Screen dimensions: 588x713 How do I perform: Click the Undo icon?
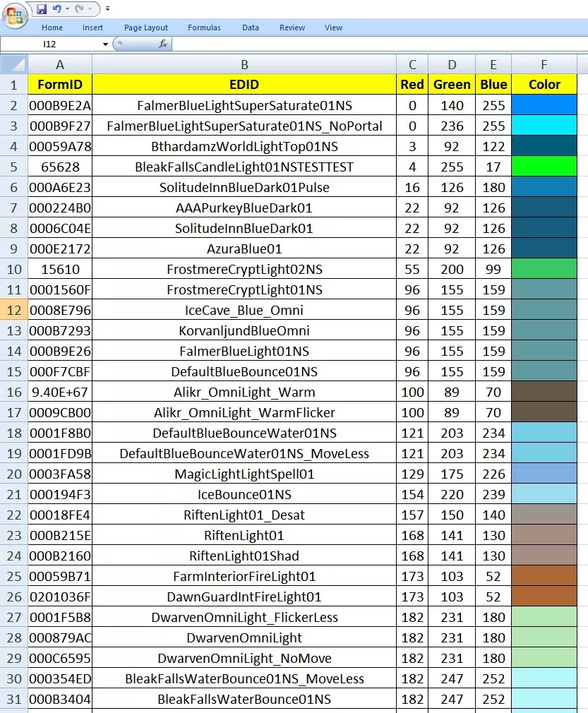(57, 8)
